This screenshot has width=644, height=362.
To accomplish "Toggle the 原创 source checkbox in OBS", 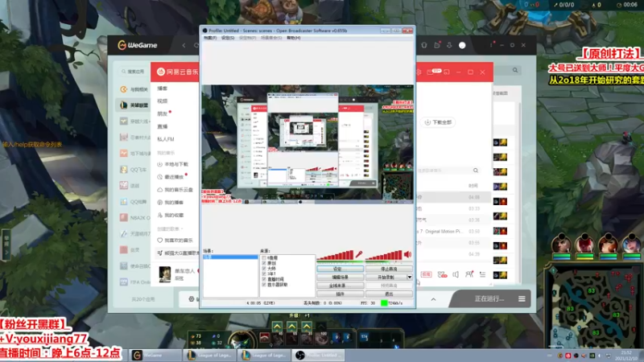I will [x=264, y=263].
